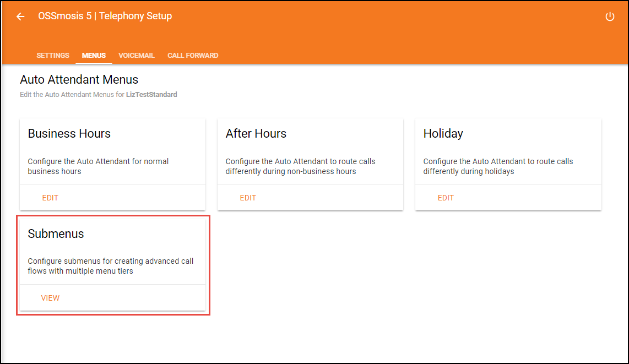
Task: Switch to the Settings tab
Action: pyautogui.click(x=53, y=56)
